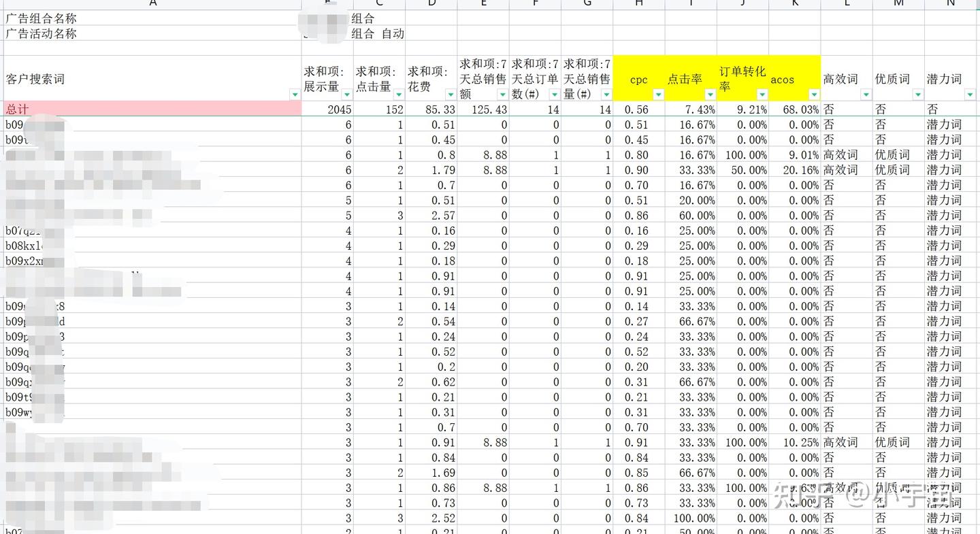Open filter arrow on 点击率 column
This screenshot has height=534, width=980.
point(710,95)
